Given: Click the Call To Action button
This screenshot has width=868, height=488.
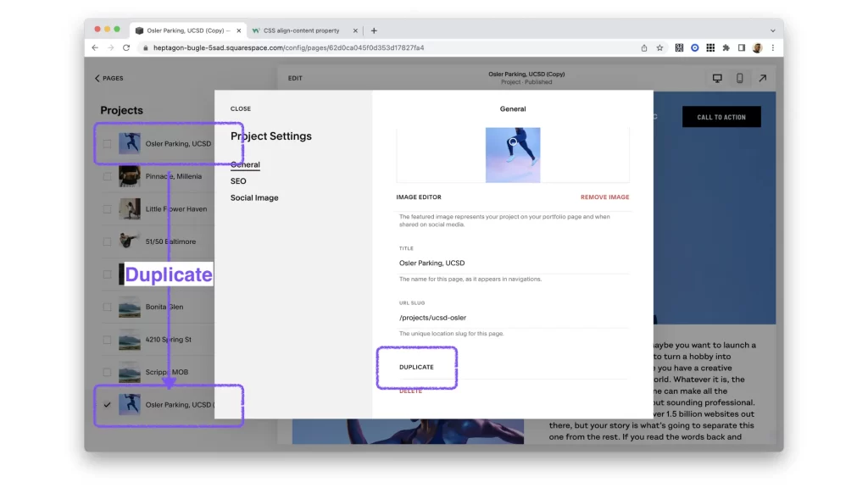Looking at the screenshot, I should (721, 117).
